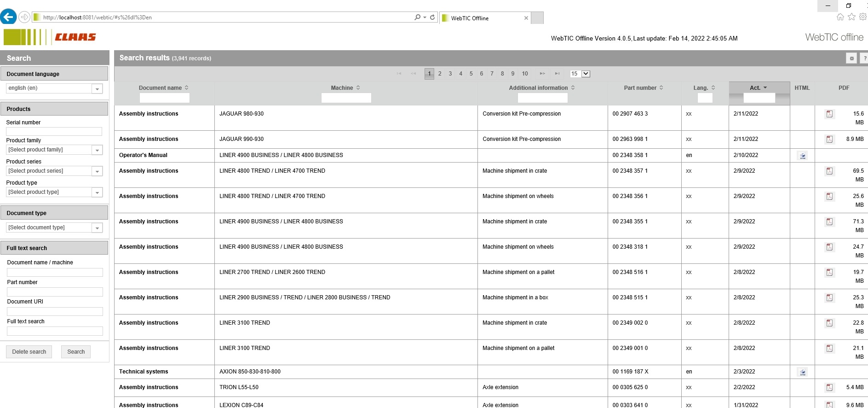Open search results settings gear
Image resolution: width=868 pixels, height=408 pixels.
851,58
